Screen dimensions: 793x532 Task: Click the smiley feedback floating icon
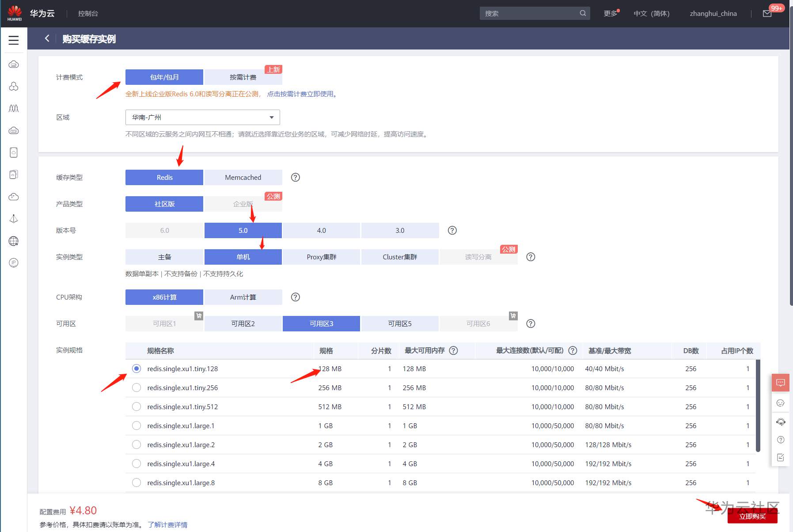tap(781, 403)
